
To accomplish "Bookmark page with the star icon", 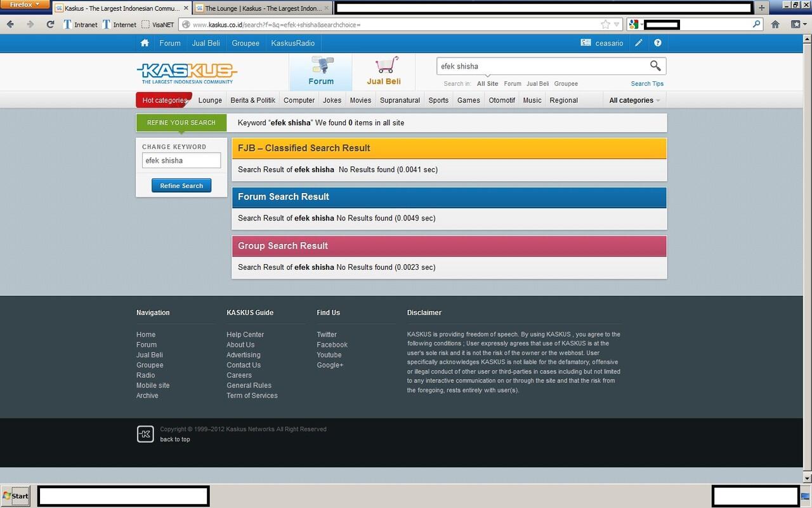I will tap(605, 24).
